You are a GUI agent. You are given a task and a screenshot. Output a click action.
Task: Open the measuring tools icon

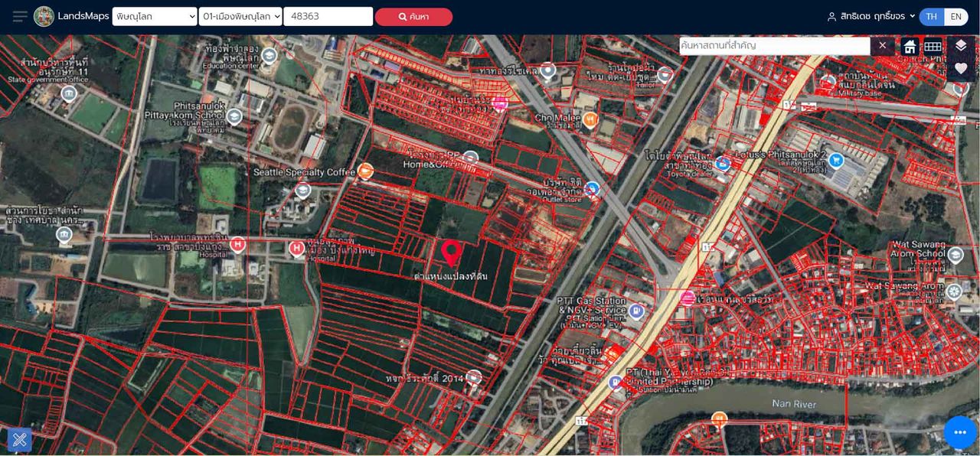(20, 439)
